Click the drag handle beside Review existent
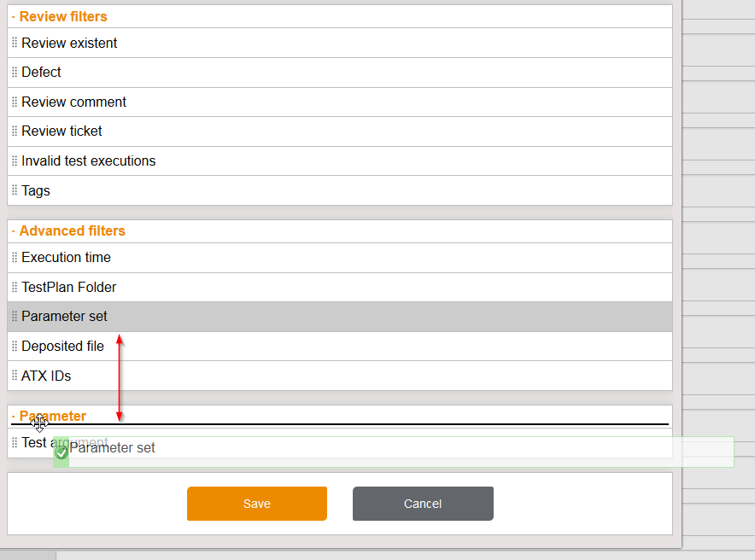Image resolution: width=755 pixels, height=560 pixels. [14, 43]
